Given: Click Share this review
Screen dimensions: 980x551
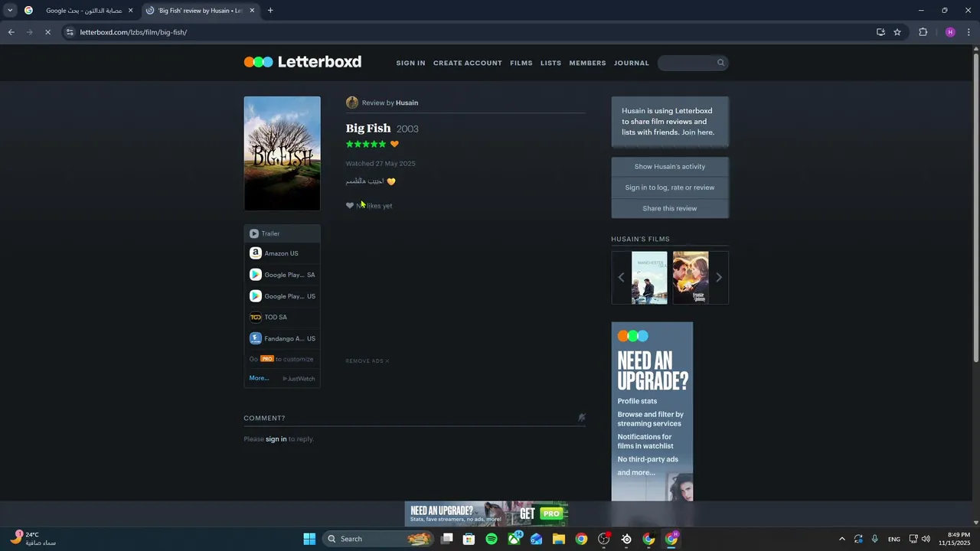Looking at the screenshot, I should click(670, 208).
